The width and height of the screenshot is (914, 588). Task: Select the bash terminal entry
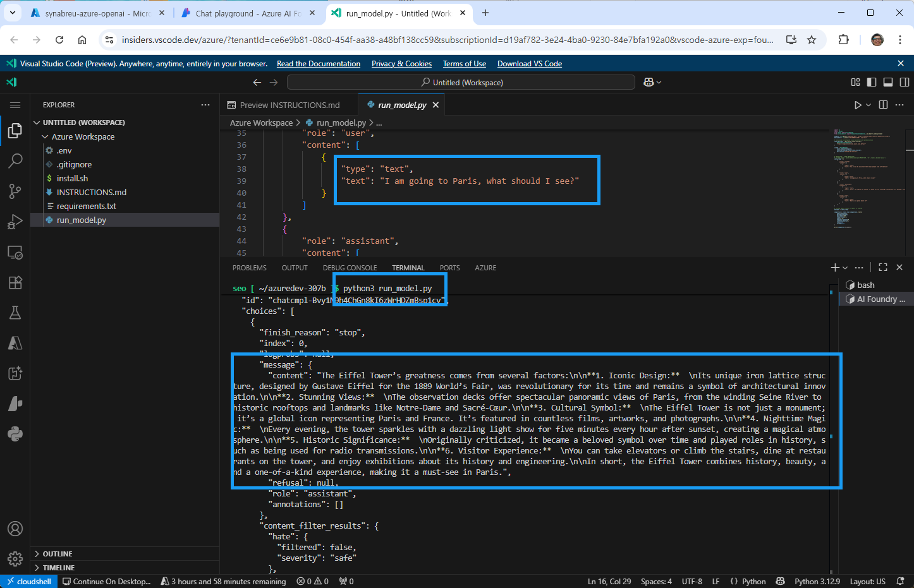[875, 285]
